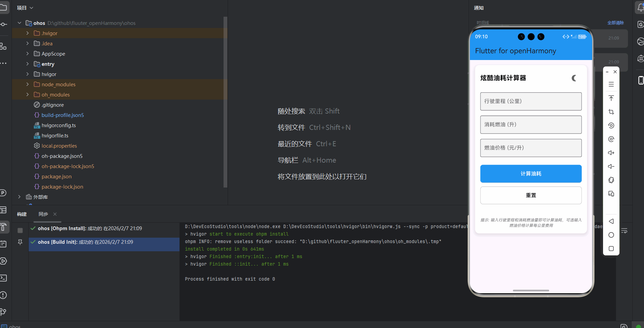This screenshot has width=644, height=328.
Task: Decrease the emulator volume
Action: point(611,166)
